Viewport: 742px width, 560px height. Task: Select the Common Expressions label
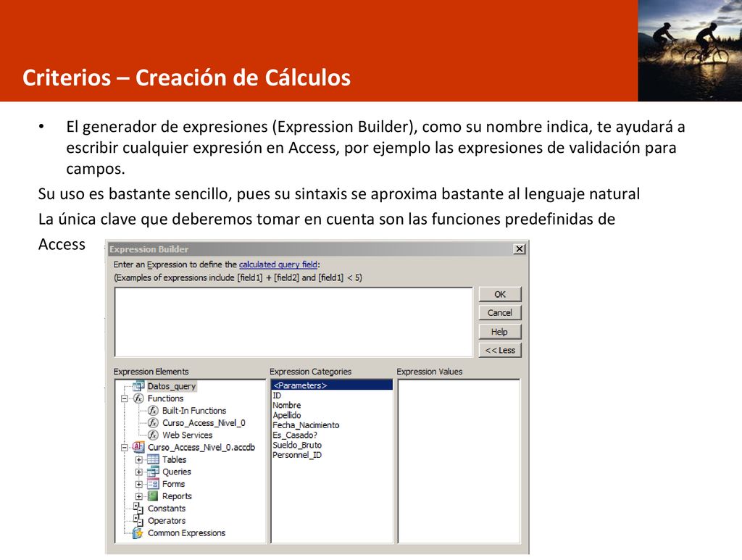(186, 533)
